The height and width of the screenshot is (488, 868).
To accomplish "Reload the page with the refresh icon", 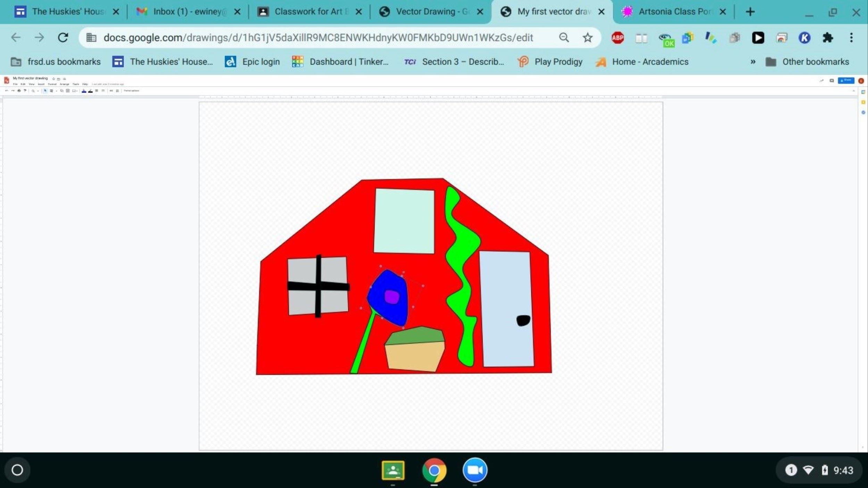I will tap(63, 38).
